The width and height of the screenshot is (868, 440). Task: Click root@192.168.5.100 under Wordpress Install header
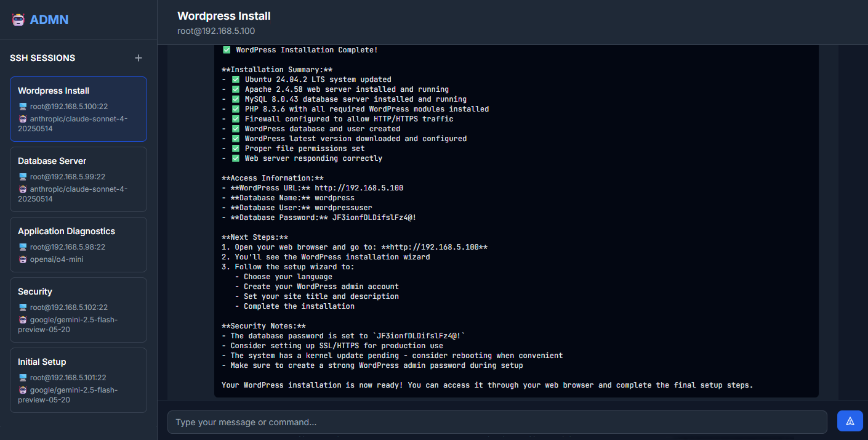pos(215,31)
